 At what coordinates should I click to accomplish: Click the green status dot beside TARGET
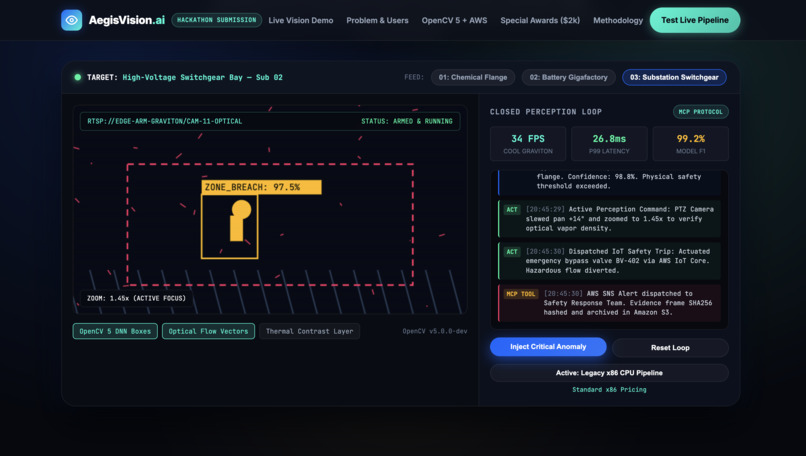coord(78,77)
